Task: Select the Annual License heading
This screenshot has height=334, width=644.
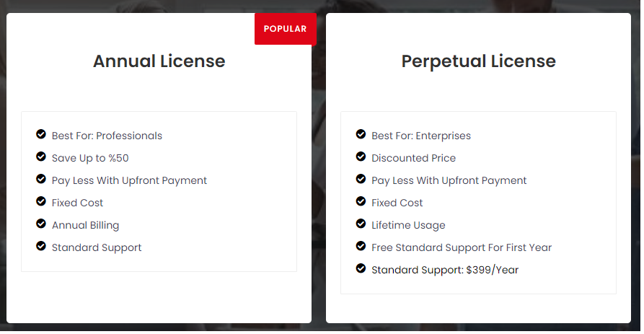Action: pyautogui.click(x=159, y=61)
